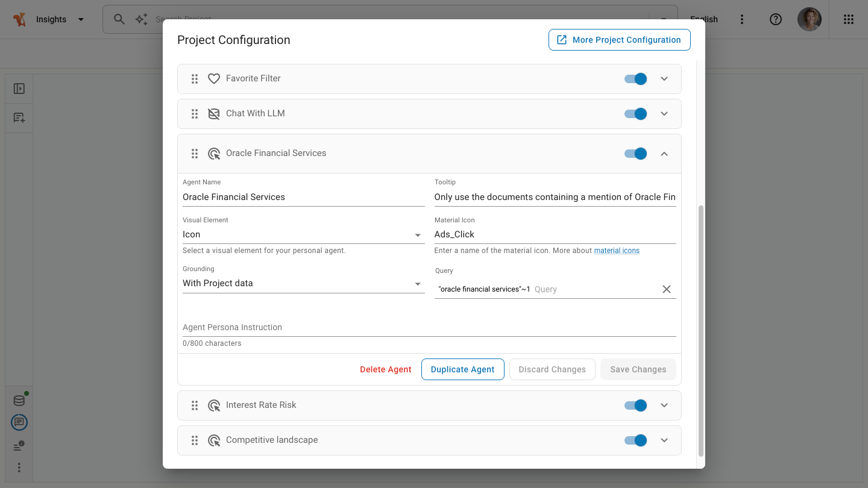Viewport: 868px width, 488px height.
Task: Edit the Material Icon field Ads_Click
Action: point(555,234)
